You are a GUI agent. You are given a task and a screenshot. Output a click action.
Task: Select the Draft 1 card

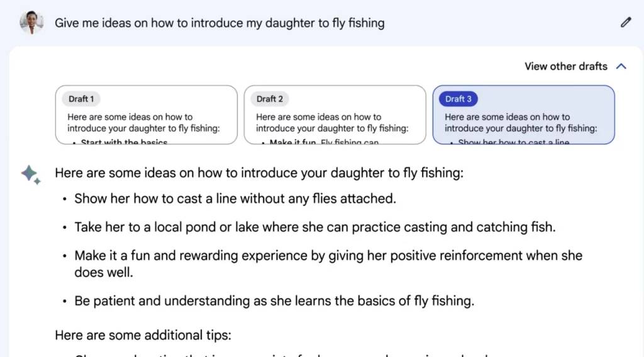[x=146, y=114]
